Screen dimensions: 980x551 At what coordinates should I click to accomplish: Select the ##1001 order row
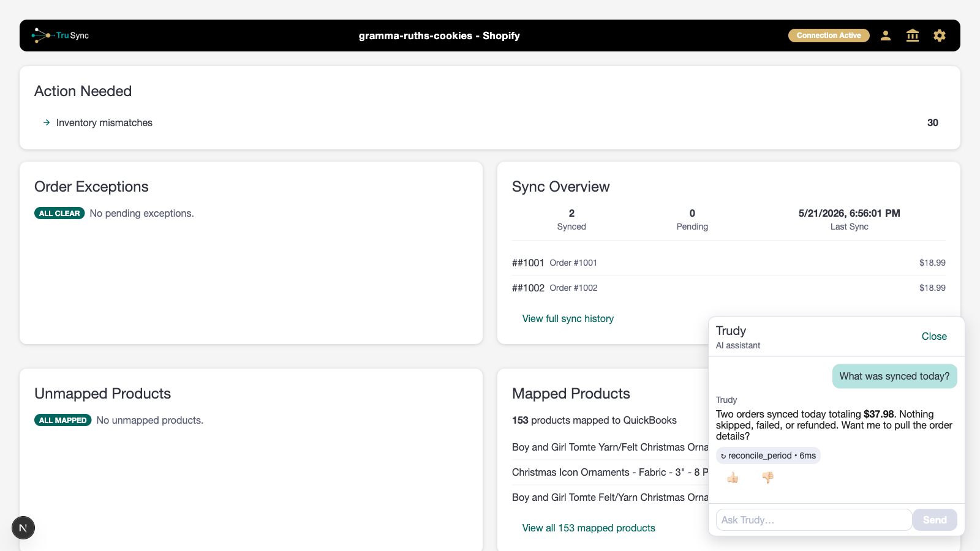tap(729, 263)
